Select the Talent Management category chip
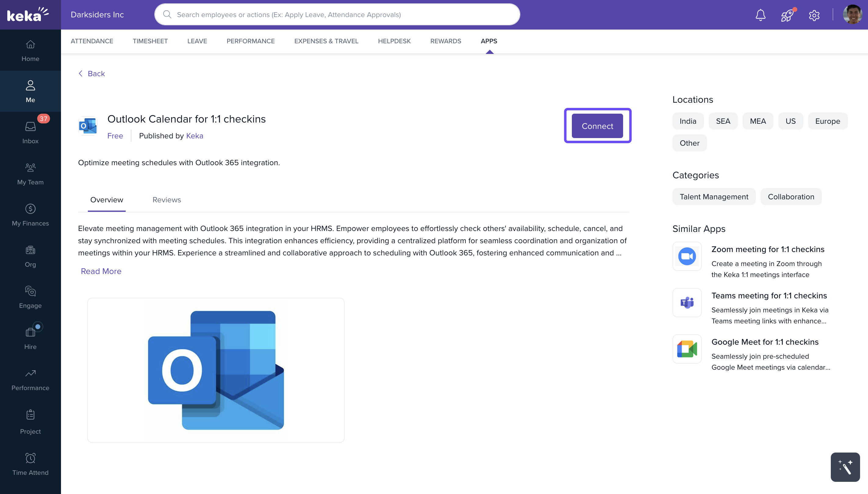This screenshot has width=868, height=494. point(714,197)
